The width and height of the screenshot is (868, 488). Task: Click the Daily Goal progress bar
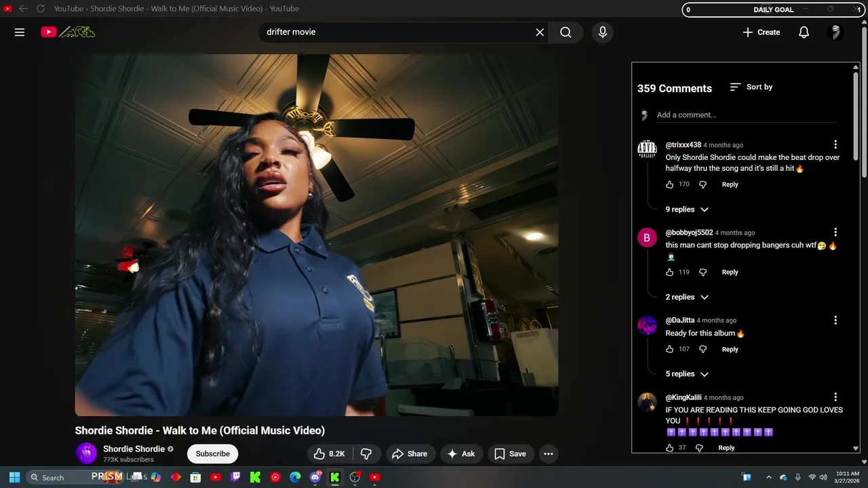(773, 9)
